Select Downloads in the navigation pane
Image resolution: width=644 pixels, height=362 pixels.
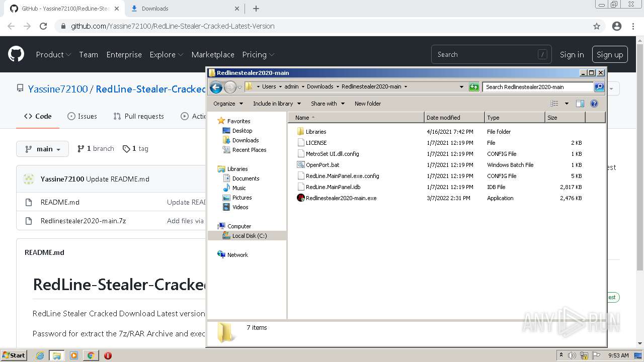click(x=245, y=140)
